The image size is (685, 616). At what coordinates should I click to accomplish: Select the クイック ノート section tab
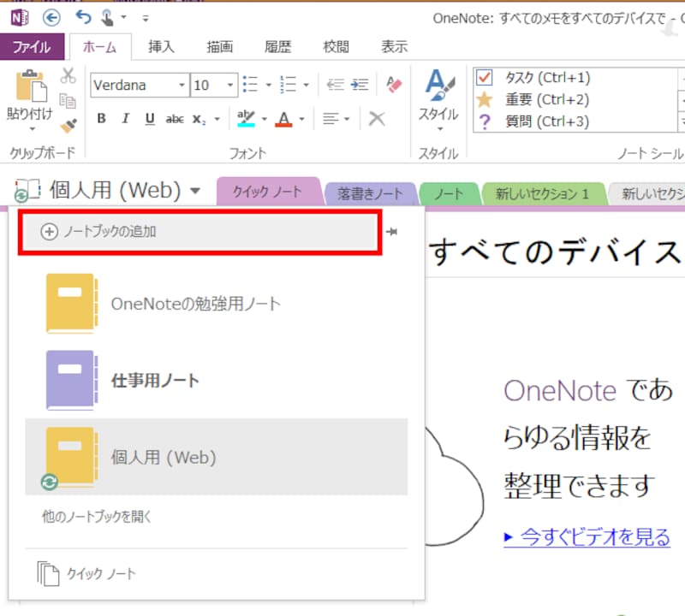(x=269, y=192)
